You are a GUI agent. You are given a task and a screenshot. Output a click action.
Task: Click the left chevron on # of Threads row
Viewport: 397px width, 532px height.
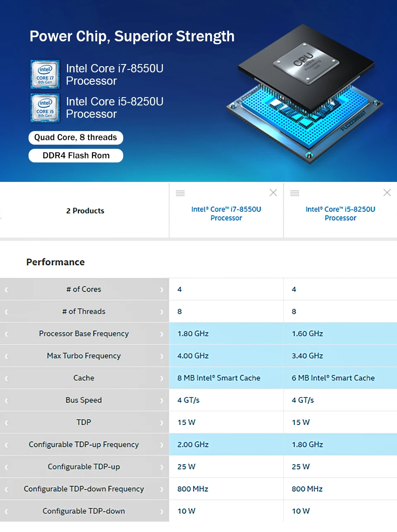(6, 312)
